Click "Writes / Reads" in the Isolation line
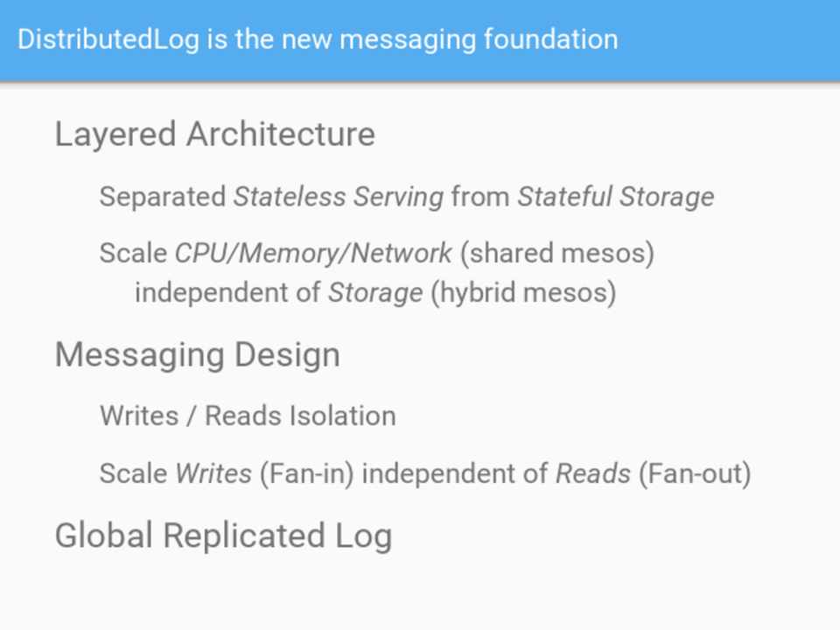Image resolution: width=840 pixels, height=630 pixels. point(191,416)
